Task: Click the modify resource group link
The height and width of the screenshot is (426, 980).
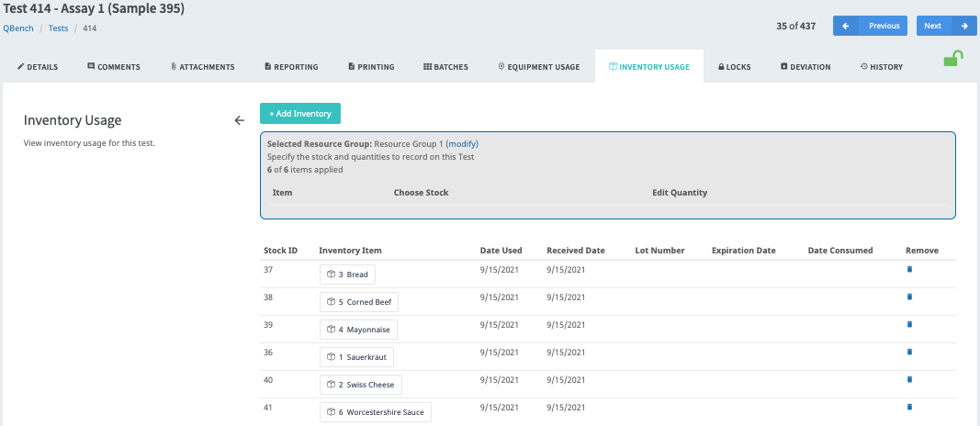Action: 462,144
